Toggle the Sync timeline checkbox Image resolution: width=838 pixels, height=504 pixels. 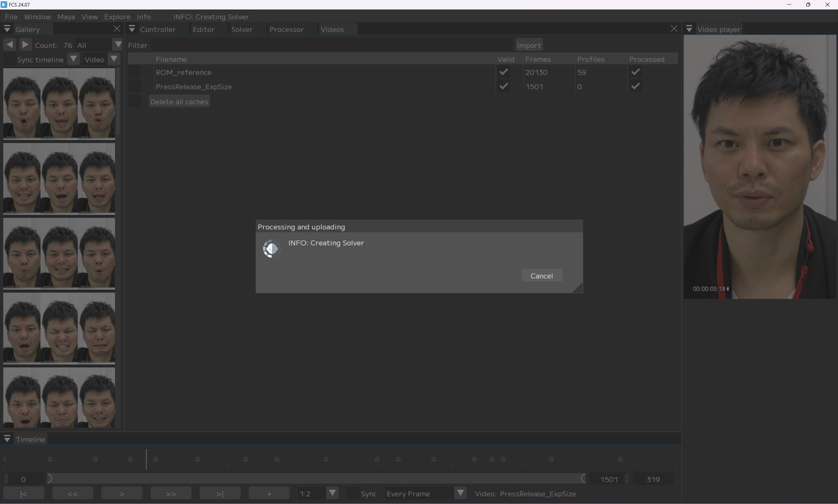coord(9,60)
